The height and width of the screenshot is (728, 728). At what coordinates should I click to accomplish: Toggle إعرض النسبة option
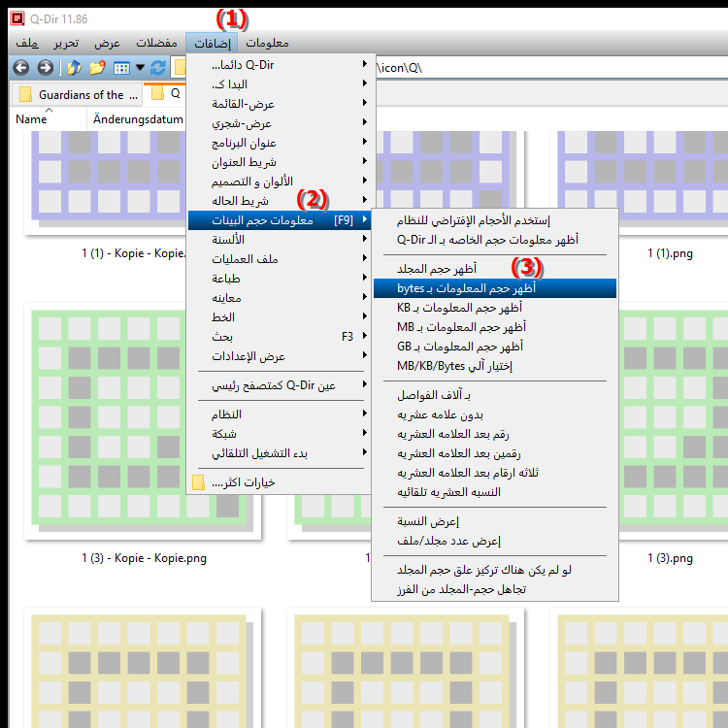click(x=495, y=521)
